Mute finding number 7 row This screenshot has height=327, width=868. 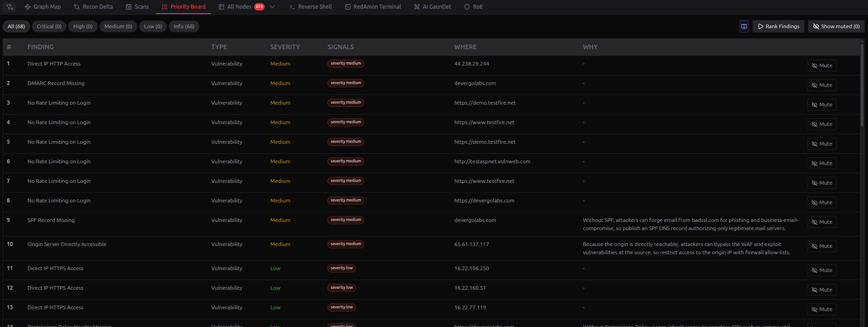(x=822, y=183)
